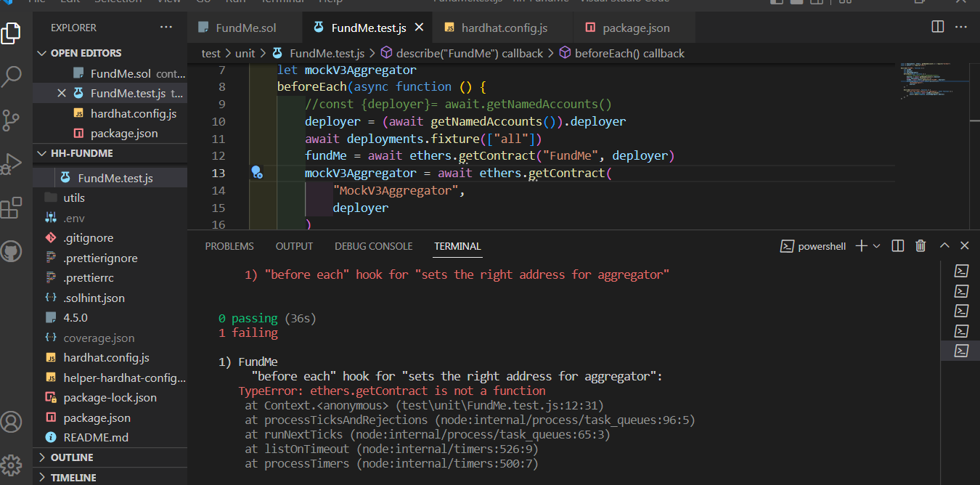
Task: Open helper-hardhat-config file in tree
Action: point(110,378)
